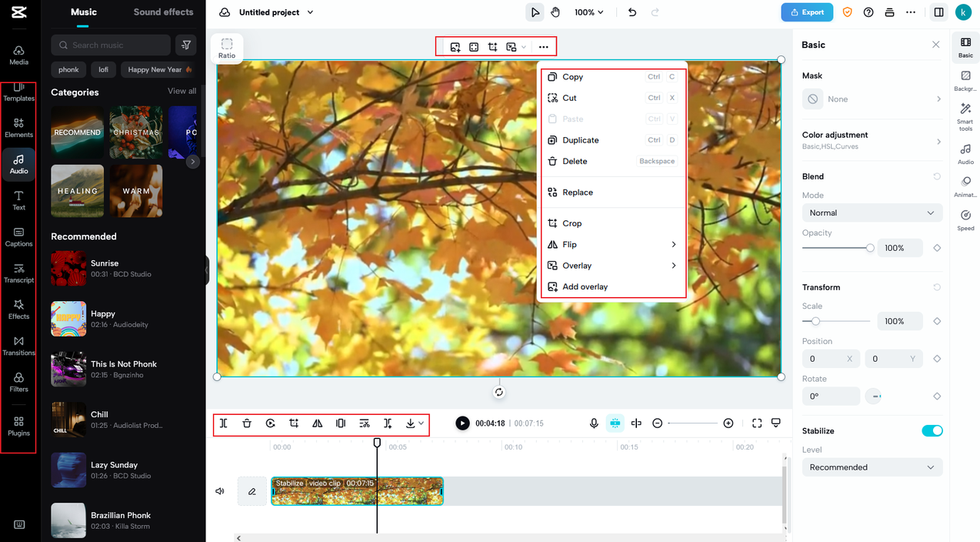Toggle the Stabilize switch off
Viewport: 980px width, 542px height.
[x=932, y=430]
